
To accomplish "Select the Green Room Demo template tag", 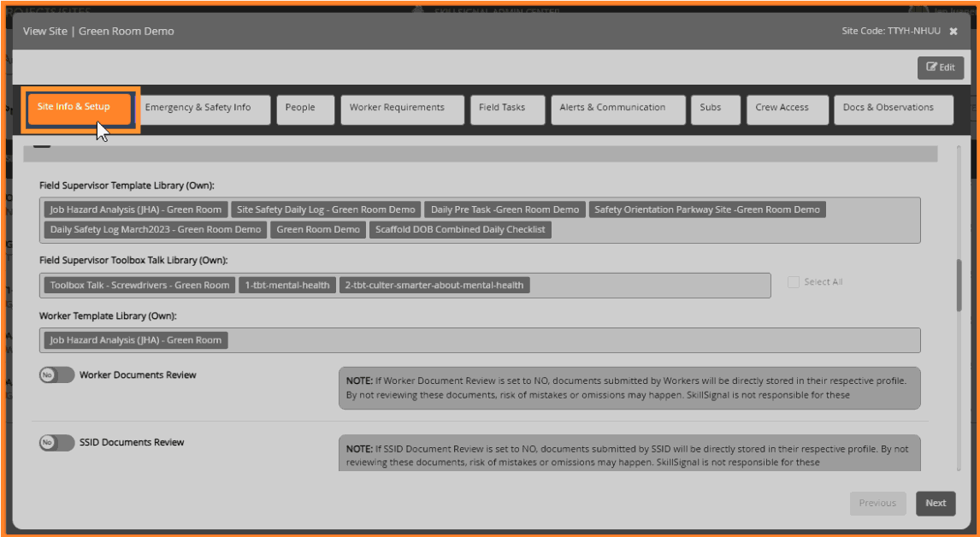I will pyautogui.click(x=318, y=229).
